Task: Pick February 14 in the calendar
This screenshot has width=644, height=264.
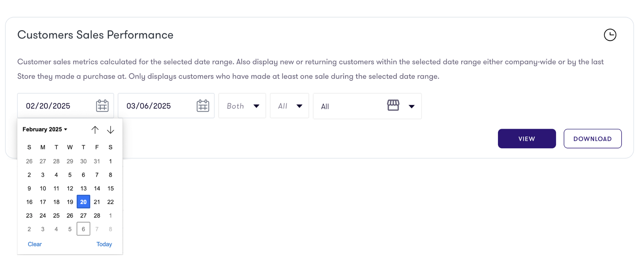Action: tap(97, 189)
